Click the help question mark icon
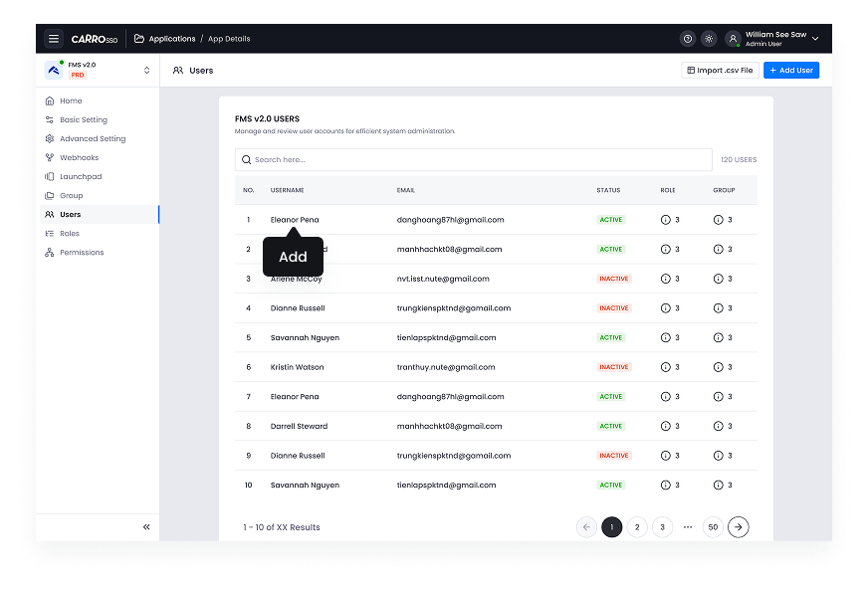The height and width of the screenshot is (589, 868). (x=687, y=38)
